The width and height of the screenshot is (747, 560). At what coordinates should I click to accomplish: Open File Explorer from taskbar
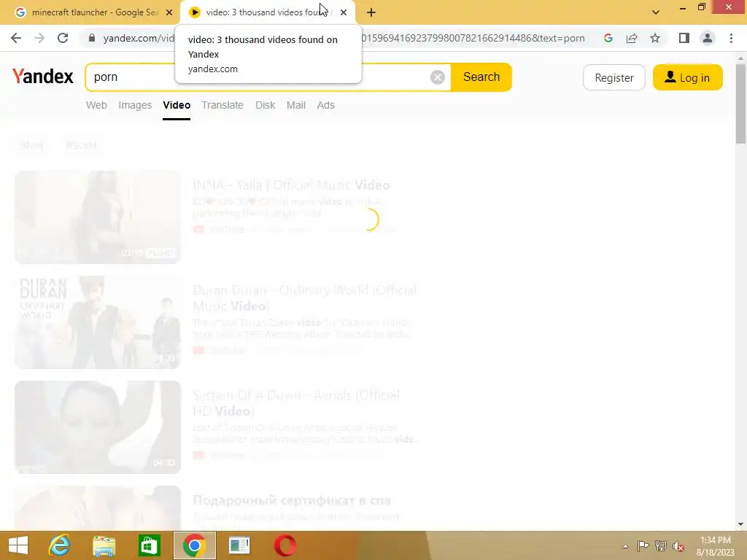click(x=104, y=545)
